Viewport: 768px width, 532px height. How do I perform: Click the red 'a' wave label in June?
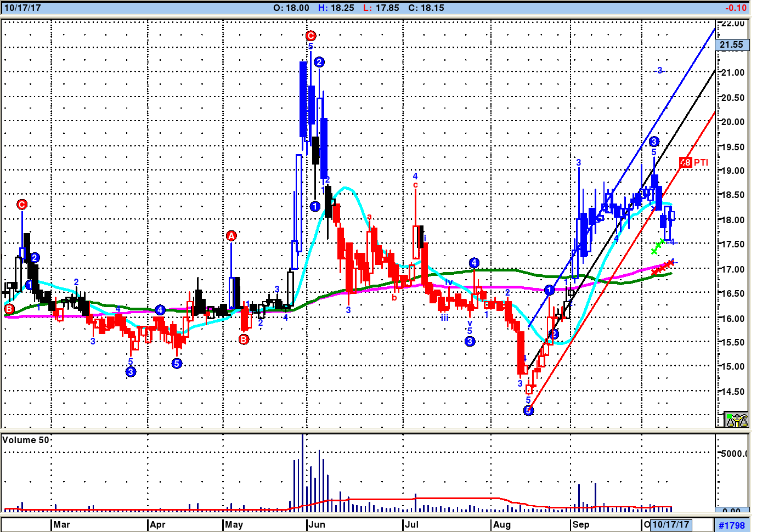click(x=370, y=217)
